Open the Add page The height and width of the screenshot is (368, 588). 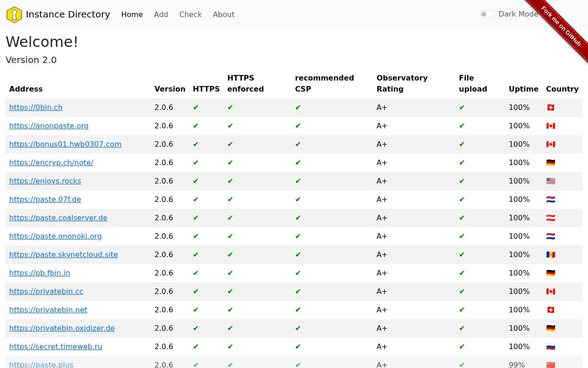(x=161, y=14)
